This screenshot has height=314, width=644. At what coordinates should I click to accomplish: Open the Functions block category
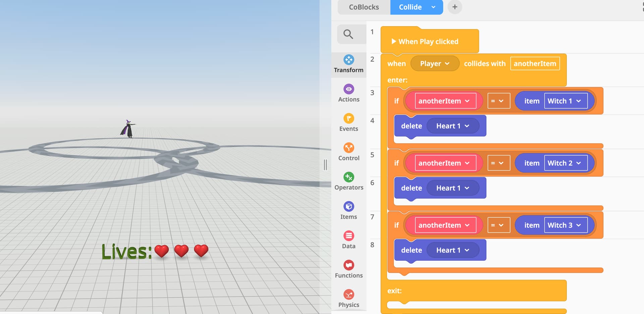tap(348, 269)
